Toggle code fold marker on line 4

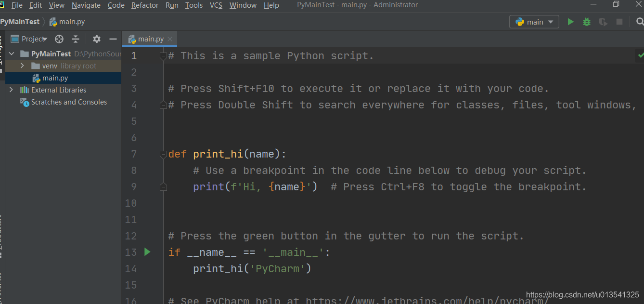pos(163,105)
